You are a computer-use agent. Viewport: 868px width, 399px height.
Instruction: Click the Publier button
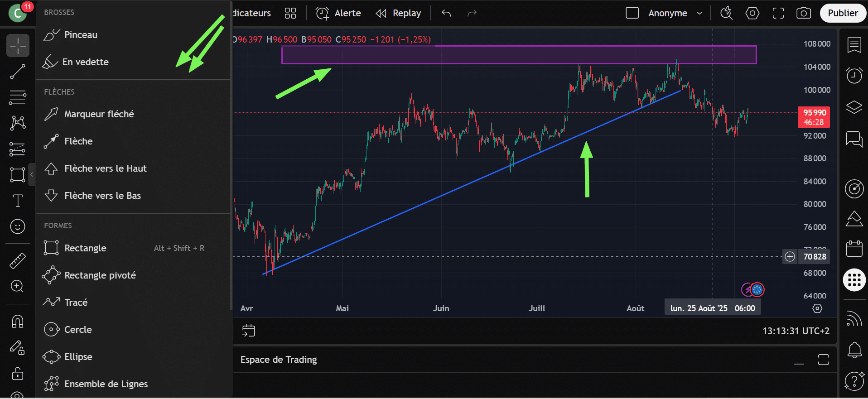tap(843, 13)
